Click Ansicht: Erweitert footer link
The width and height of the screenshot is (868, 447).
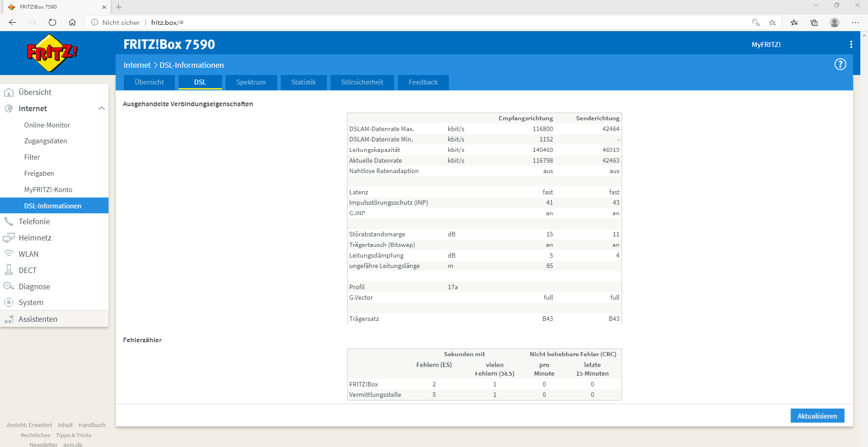(x=29, y=425)
